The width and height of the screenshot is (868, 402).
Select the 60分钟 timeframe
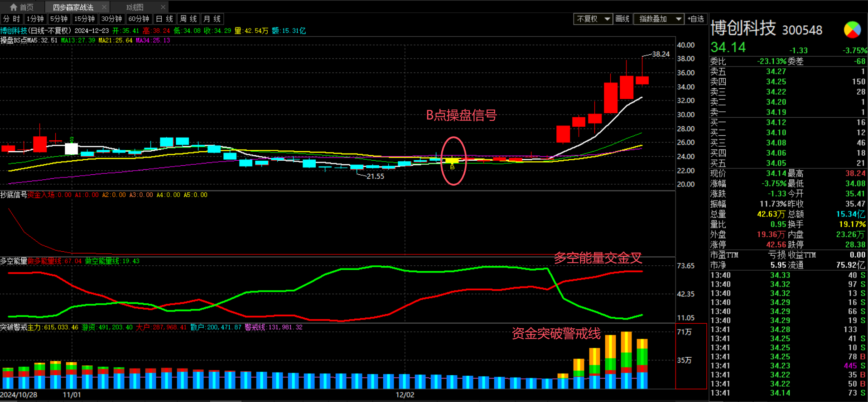coord(139,19)
